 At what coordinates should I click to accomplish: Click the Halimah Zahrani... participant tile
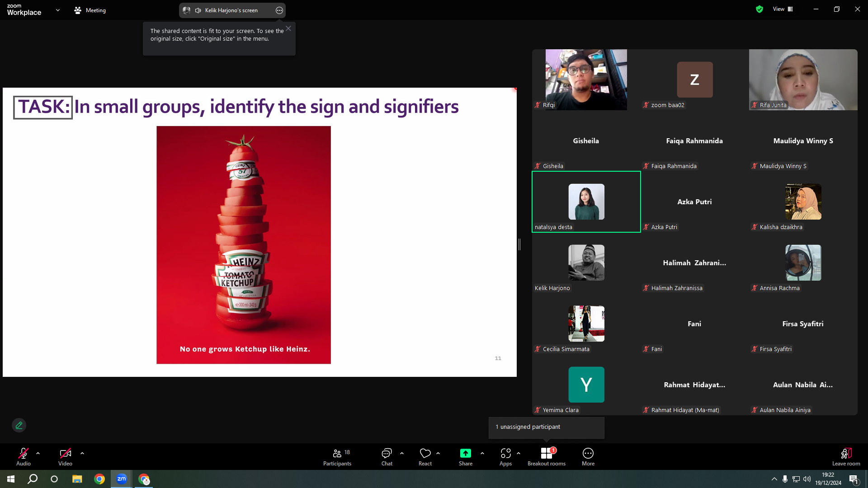[x=695, y=263]
